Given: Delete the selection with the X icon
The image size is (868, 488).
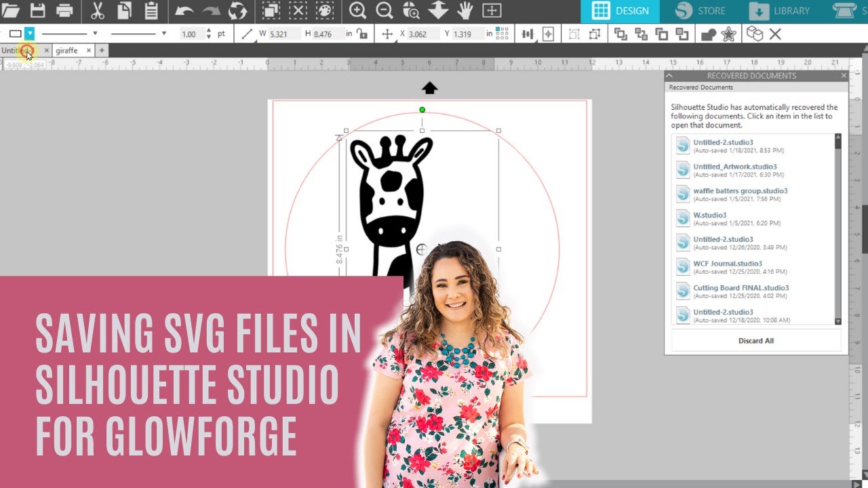Looking at the screenshot, I should point(775,34).
